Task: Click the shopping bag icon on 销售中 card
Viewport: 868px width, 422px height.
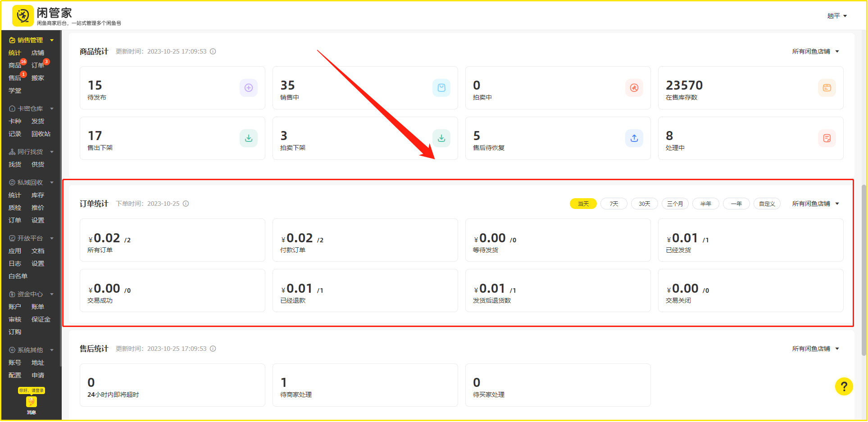Action: coord(441,88)
